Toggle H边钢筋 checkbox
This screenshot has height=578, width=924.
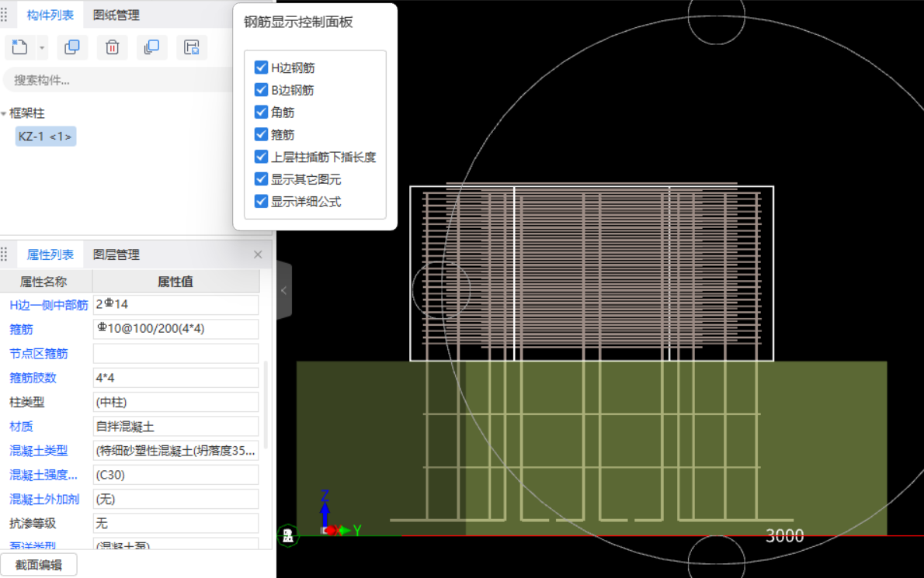(261, 67)
